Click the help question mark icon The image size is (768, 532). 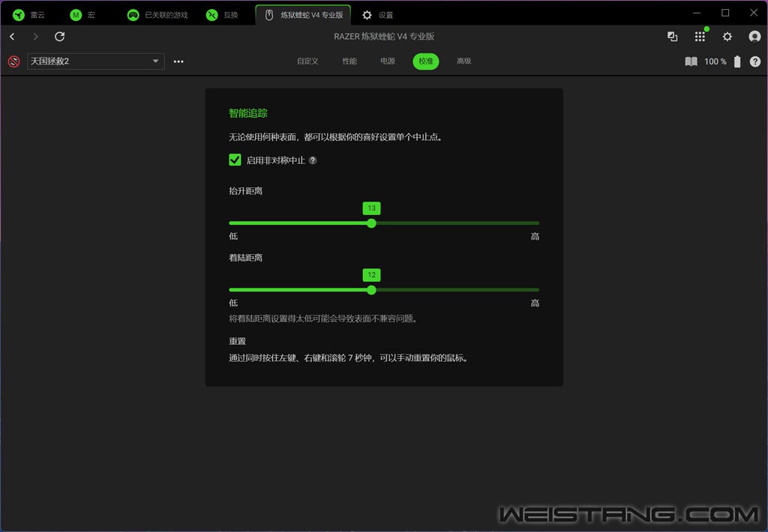(754, 61)
